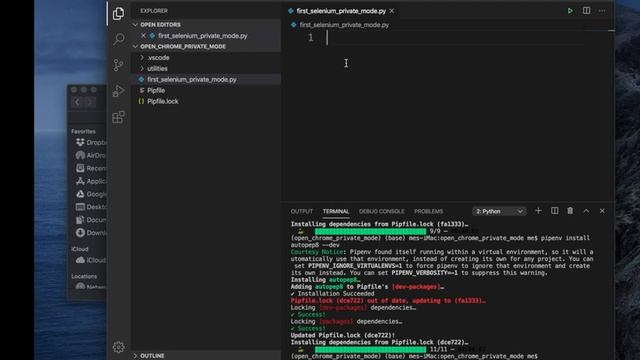Split the terminal panel
The height and width of the screenshot is (360, 640).
554,211
